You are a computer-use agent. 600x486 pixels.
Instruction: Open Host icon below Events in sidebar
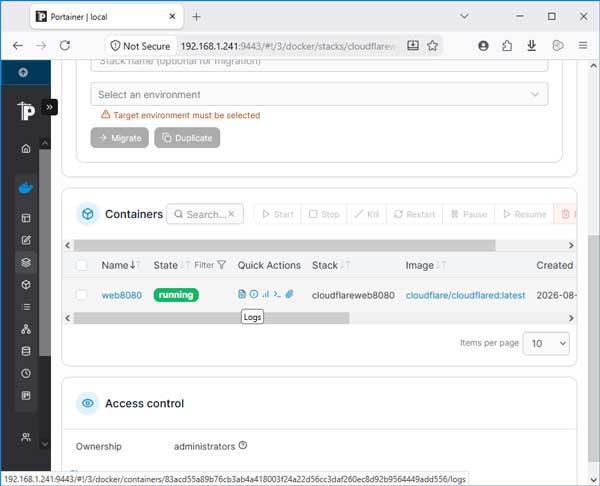(x=26, y=396)
